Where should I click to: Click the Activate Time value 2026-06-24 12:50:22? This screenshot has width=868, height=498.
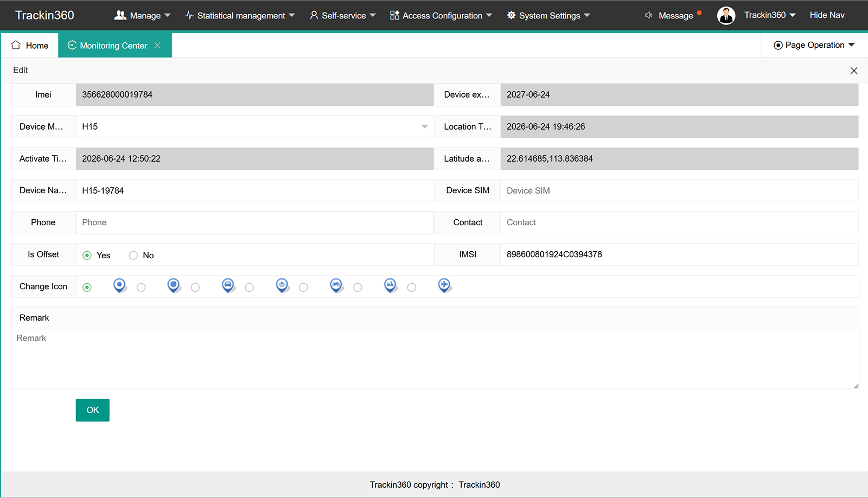[x=121, y=158]
